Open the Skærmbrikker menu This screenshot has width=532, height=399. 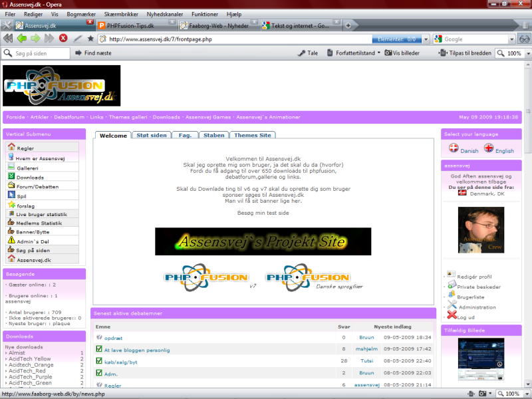121,14
